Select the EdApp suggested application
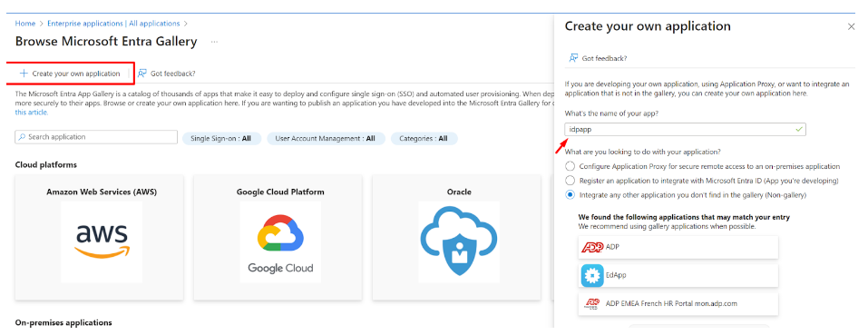The width and height of the screenshot is (868, 335). pyautogui.click(x=678, y=275)
